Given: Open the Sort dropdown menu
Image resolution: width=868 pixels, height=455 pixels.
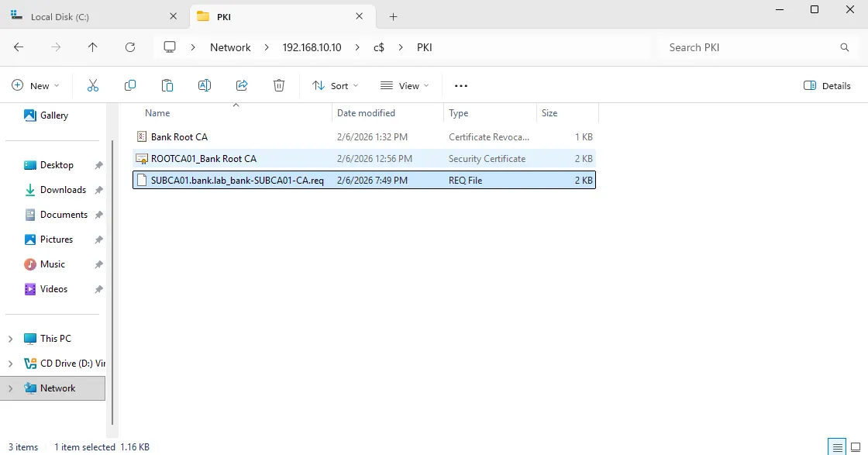Looking at the screenshot, I should click(336, 85).
